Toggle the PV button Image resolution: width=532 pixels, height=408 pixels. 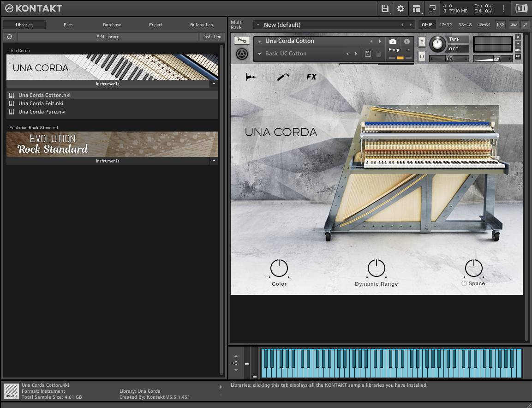pos(518,56)
